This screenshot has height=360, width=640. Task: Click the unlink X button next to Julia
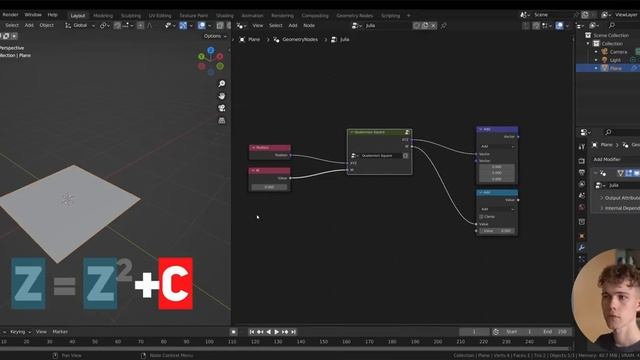(x=433, y=25)
